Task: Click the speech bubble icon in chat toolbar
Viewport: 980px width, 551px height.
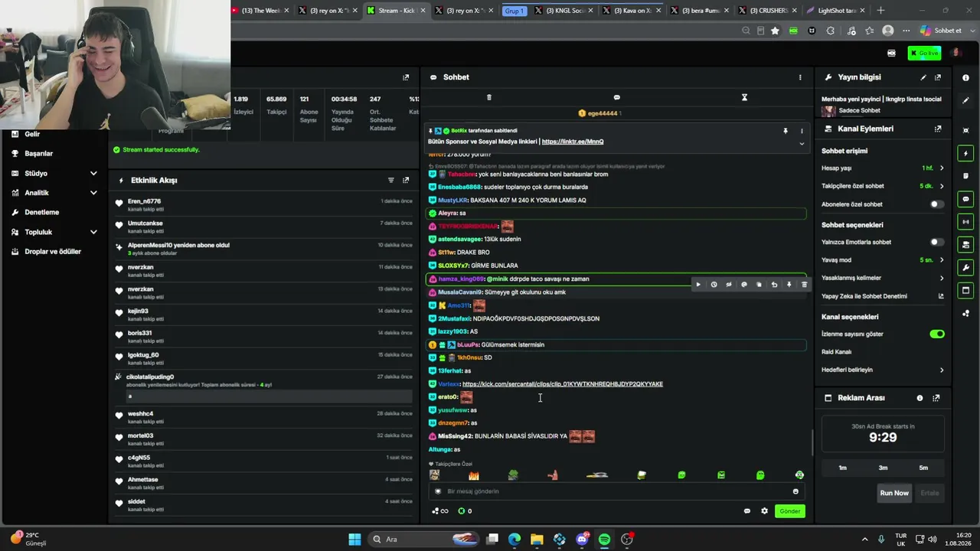Action: tap(617, 97)
